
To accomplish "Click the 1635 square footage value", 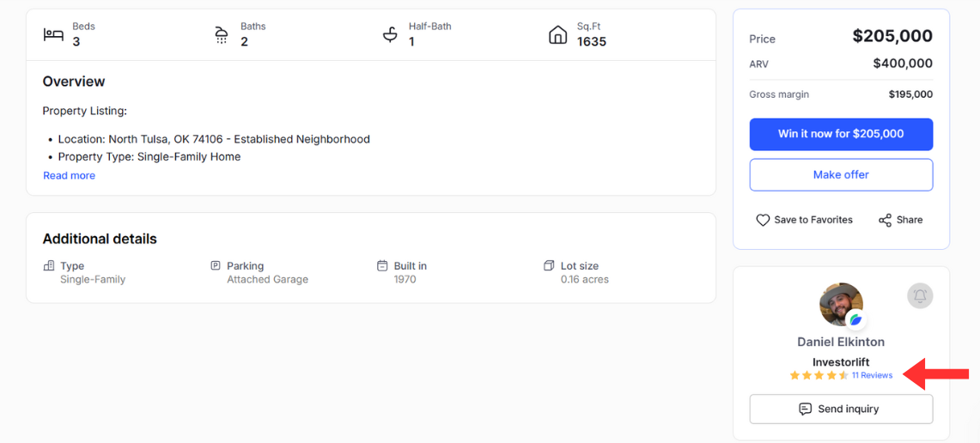I will tap(591, 42).
